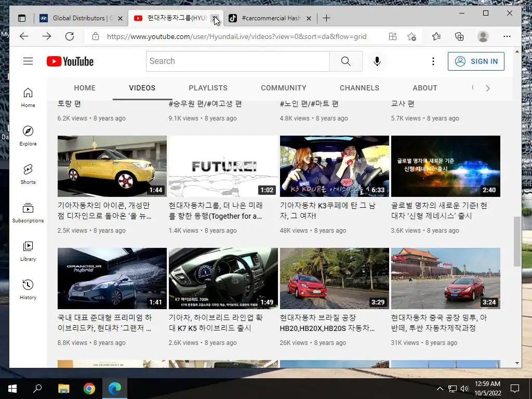Reload the page with Refresh button
The image size is (532, 399).
[70, 36]
